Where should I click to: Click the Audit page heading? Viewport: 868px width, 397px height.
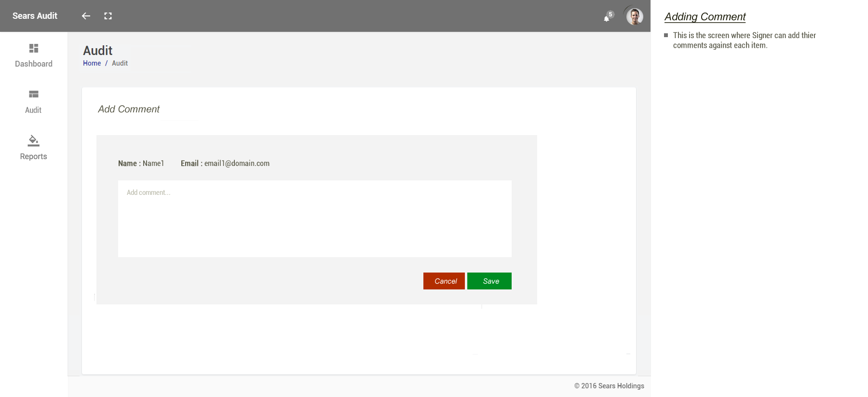(x=98, y=51)
